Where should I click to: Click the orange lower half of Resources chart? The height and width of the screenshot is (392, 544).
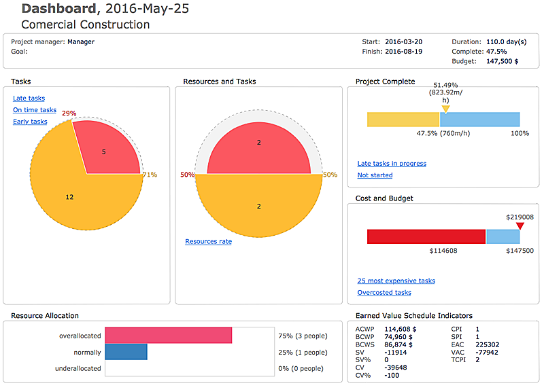(x=258, y=204)
